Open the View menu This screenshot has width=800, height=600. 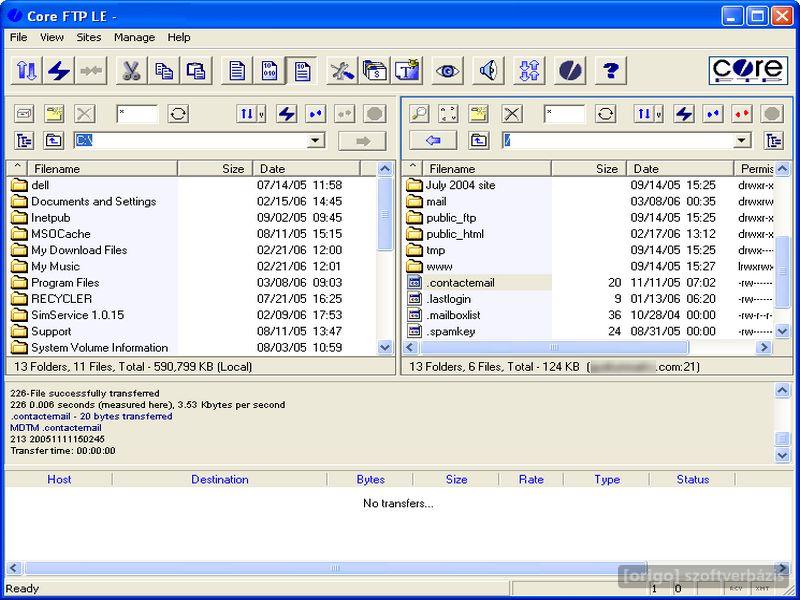52,37
